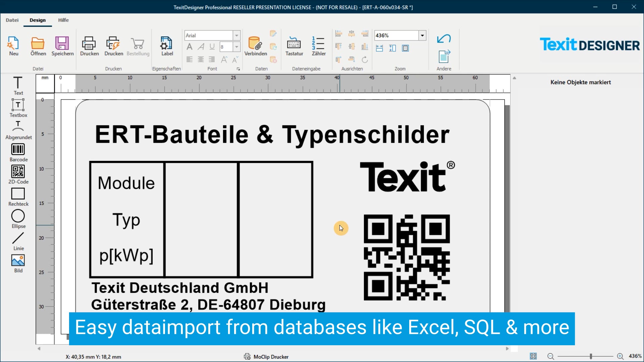644x362 pixels.
Task: Undo with the blue arrow icon
Action: [x=444, y=39]
